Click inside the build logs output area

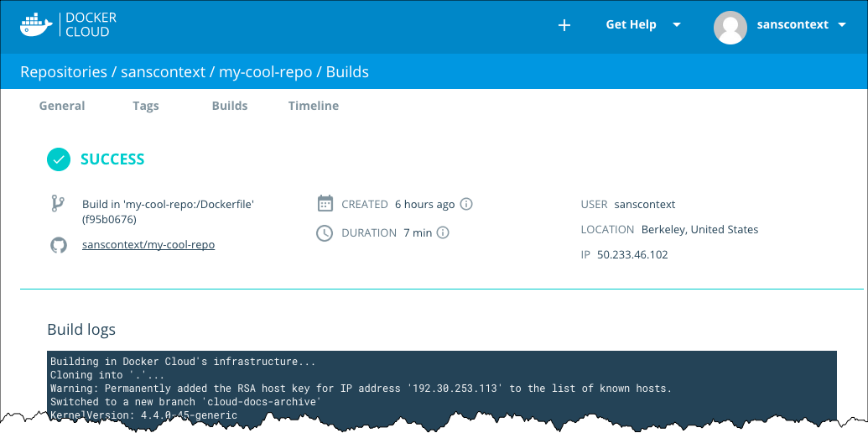pos(442,384)
